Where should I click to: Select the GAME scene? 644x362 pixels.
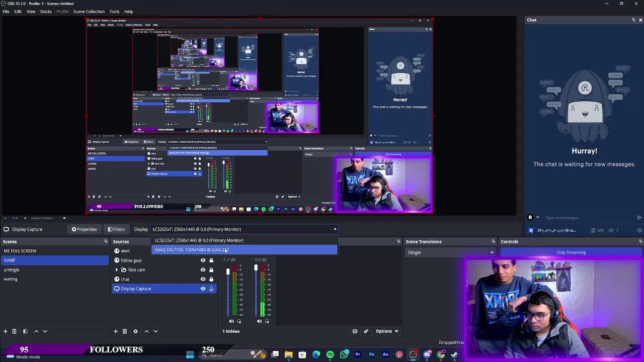click(54, 260)
